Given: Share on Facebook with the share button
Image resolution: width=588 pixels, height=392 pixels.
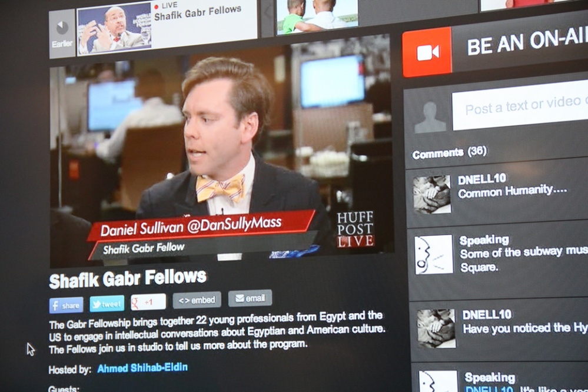Looking at the screenshot, I should tap(66, 305).
